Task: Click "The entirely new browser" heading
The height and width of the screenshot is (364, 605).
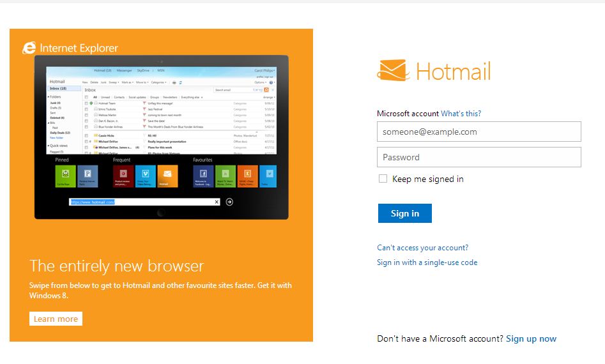Action: tap(116, 266)
